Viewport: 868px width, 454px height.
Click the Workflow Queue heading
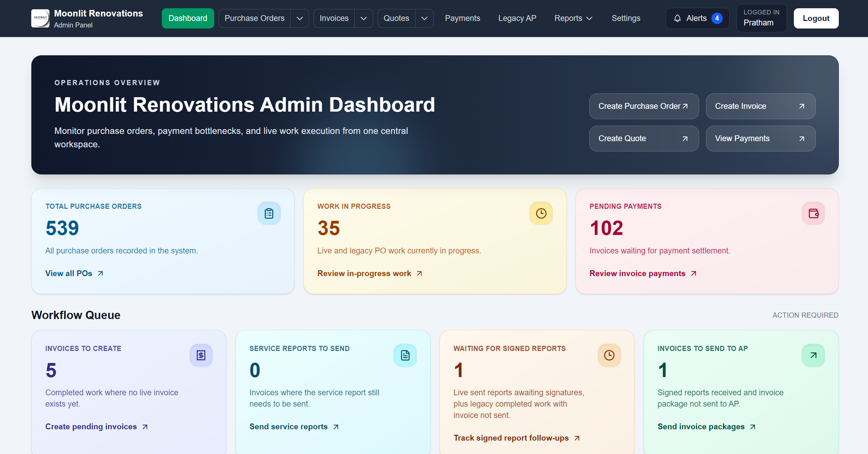[x=76, y=315]
